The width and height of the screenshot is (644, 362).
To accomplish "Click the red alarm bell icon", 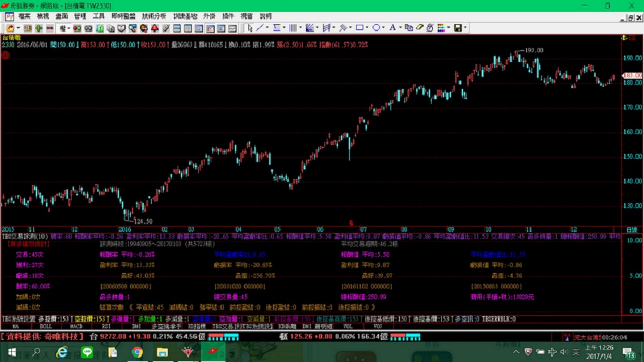I will [155, 28].
